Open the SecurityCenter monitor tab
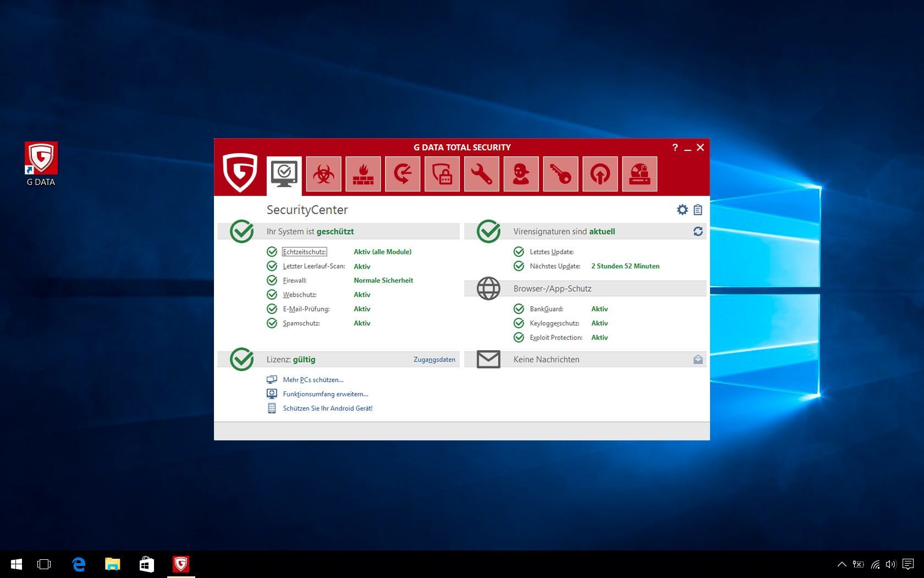Screen dimensions: 924x578 (x=284, y=175)
